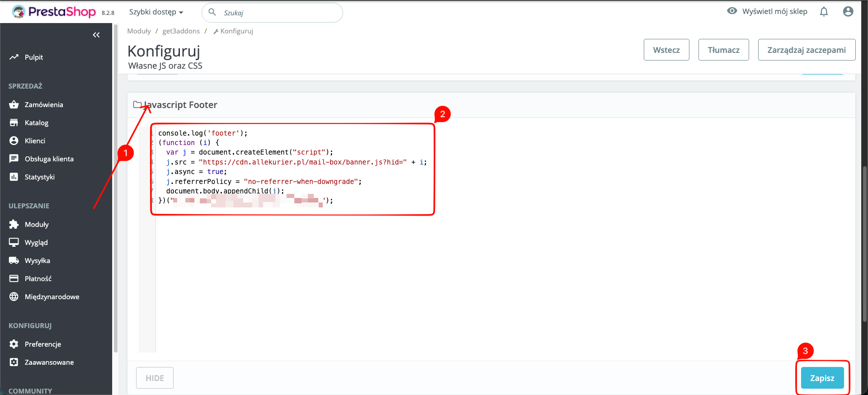The image size is (868, 395).
Task: Click the Preferencje gear icon
Action: tap(14, 344)
